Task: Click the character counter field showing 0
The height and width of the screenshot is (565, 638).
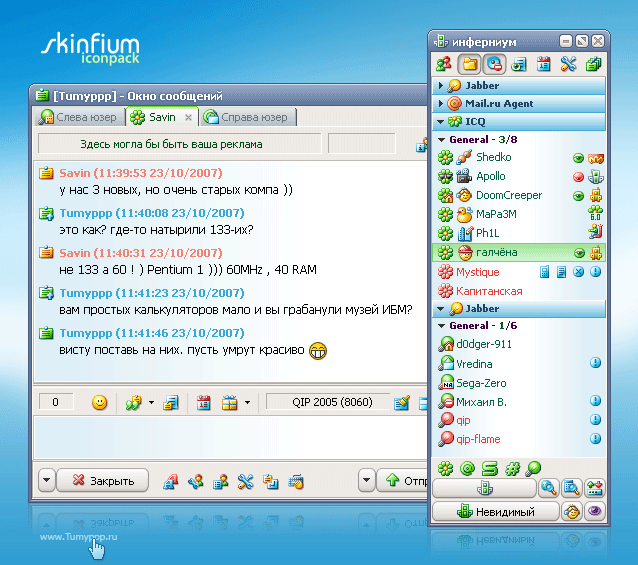Action: click(x=56, y=402)
